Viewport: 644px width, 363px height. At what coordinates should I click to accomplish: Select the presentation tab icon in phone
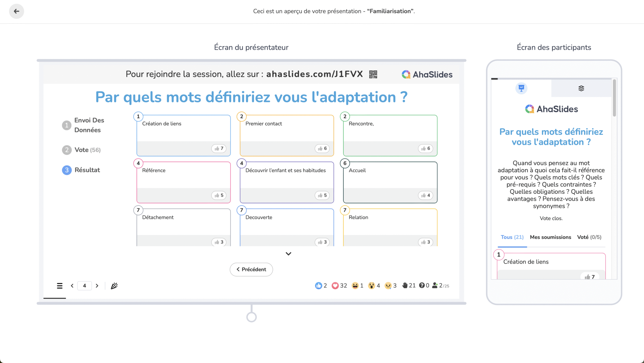point(521,88)
